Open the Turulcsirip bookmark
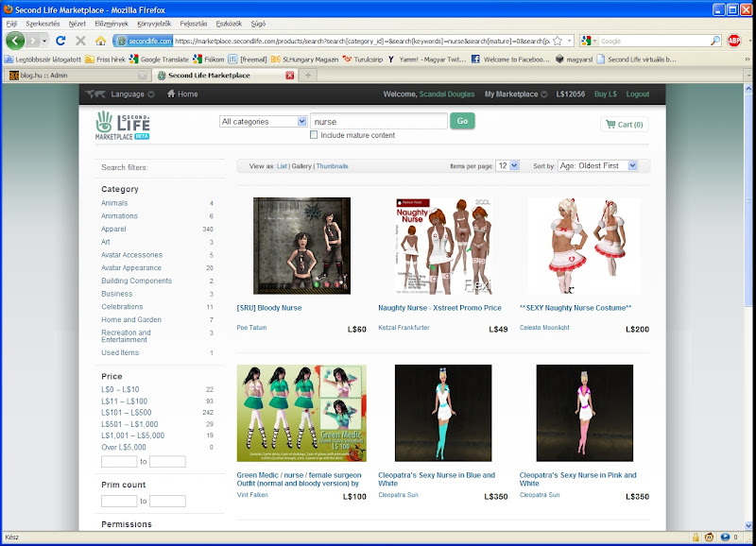The image size is (756, 546). [363, 60]
